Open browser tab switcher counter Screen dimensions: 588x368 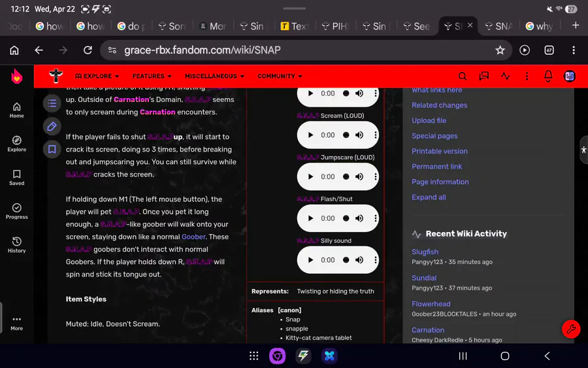coord(549,50)
